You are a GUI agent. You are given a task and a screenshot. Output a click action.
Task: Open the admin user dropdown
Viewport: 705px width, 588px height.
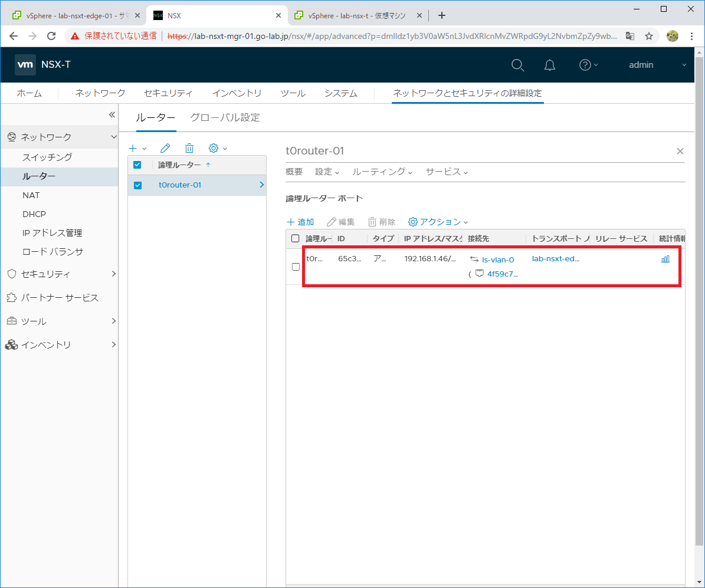pyautogui.click(x=657, y=65)
